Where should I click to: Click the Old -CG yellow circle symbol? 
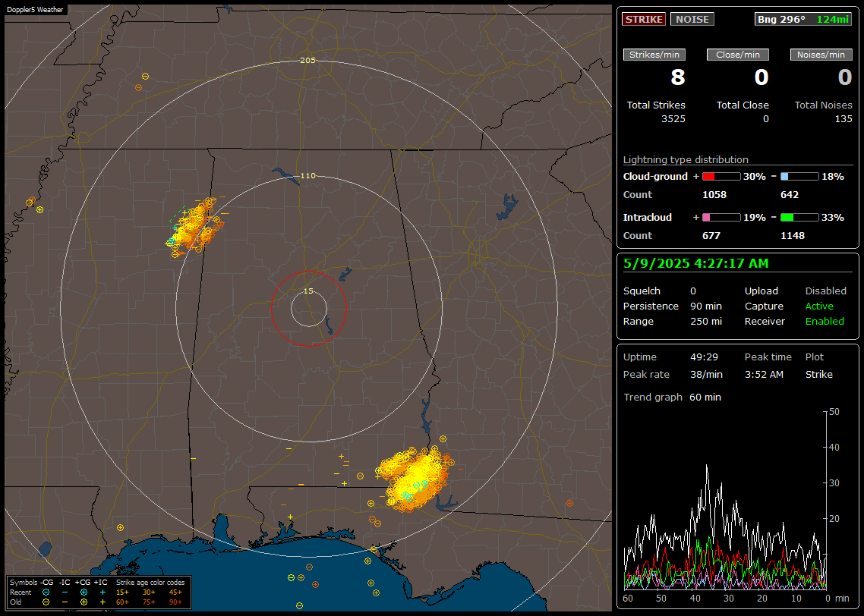(46, 602)
